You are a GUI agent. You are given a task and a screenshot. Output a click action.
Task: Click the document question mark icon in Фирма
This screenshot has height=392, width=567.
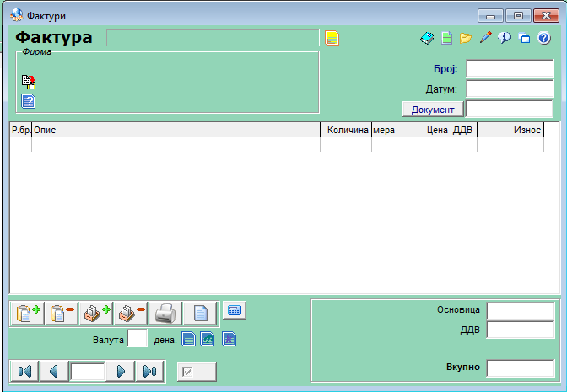28,101
